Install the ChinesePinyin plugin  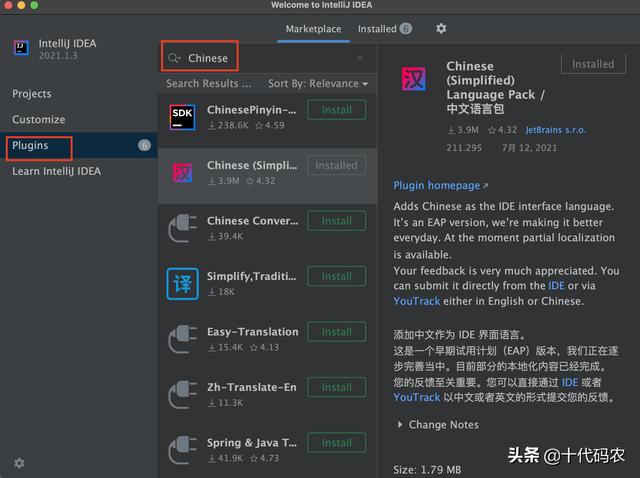(x=337, y=110)
